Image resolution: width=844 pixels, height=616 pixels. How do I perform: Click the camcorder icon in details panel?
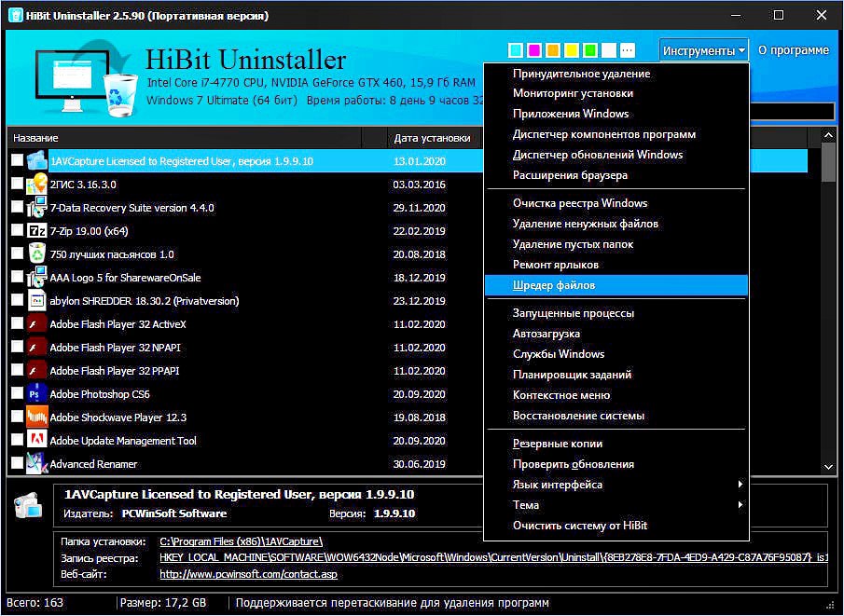pos(28,506)
